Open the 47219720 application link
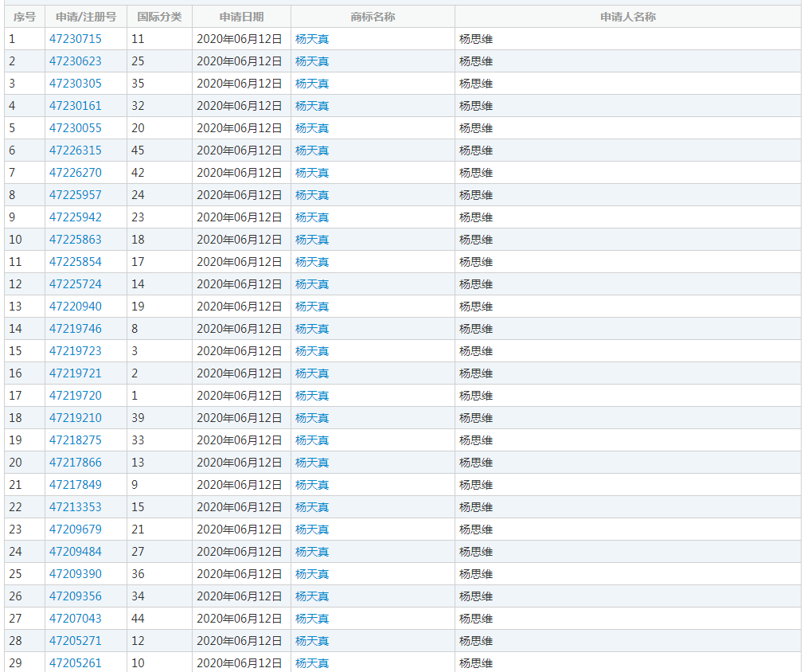 [76, 396]
